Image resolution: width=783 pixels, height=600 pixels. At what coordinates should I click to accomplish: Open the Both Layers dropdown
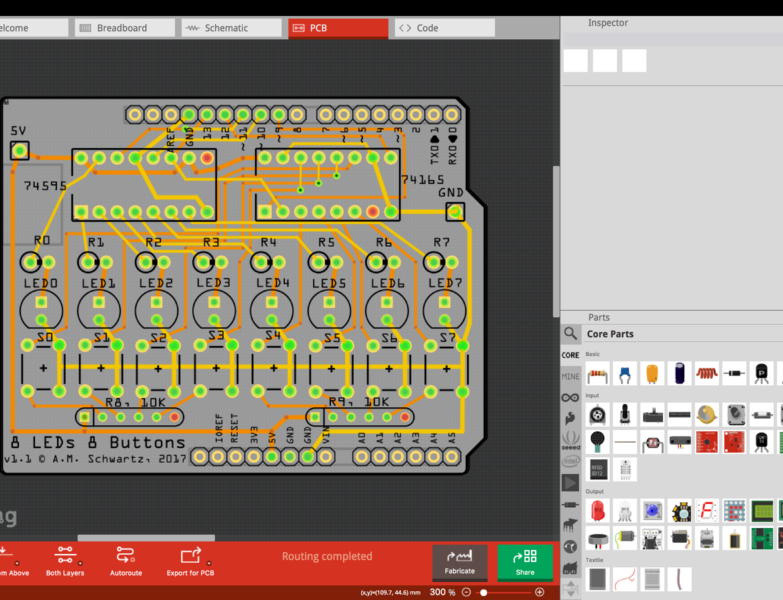[65, 561]
